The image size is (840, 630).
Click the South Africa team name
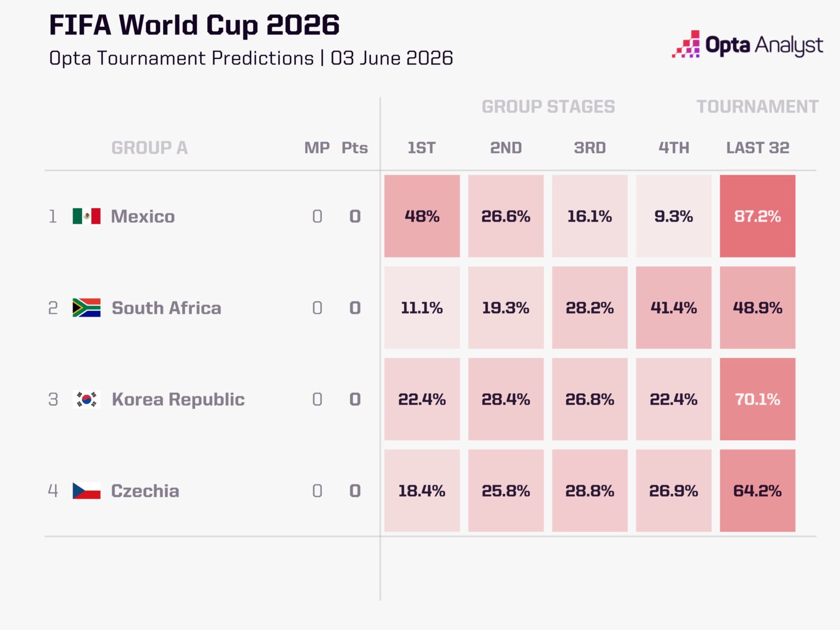tap(166, 308)
